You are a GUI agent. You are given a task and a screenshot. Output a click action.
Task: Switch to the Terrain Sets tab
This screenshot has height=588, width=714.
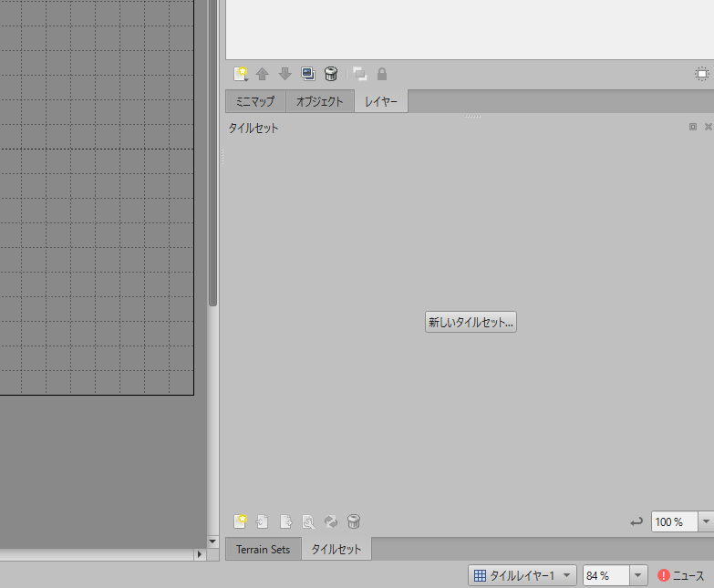[263, 549]
